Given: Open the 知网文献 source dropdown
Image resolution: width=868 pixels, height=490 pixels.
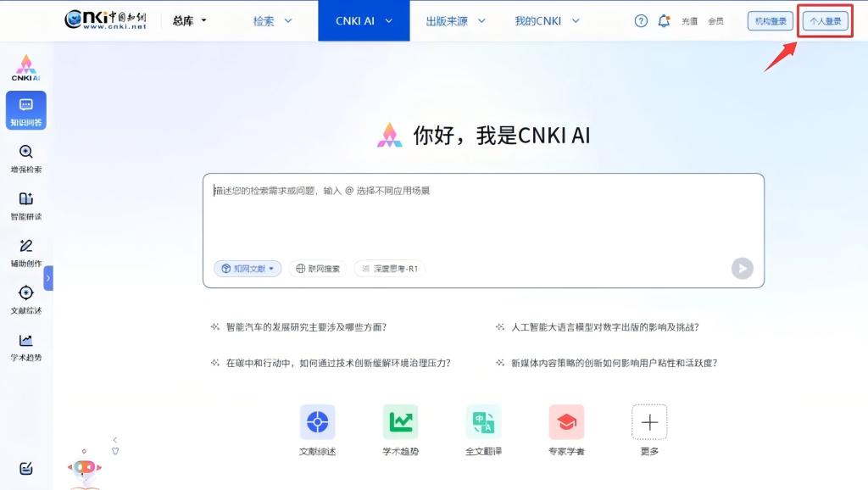Looking at the screenshot, I should tap(248, 269).
